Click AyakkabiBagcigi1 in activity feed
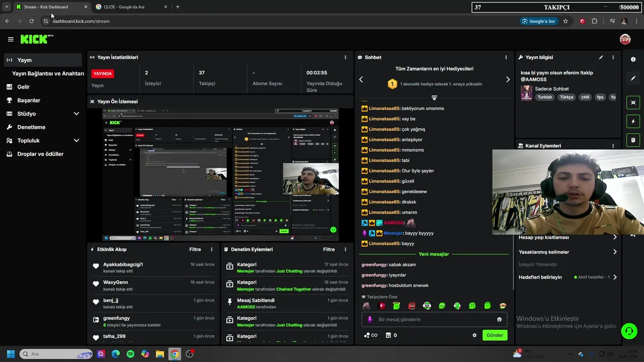Screen dimensions: 644x362 point(123,264)
